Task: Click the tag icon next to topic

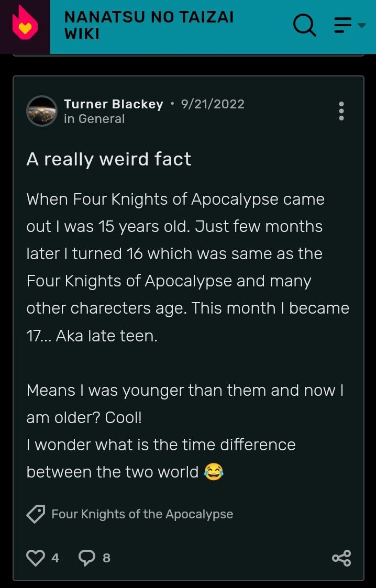Action: 35,514
